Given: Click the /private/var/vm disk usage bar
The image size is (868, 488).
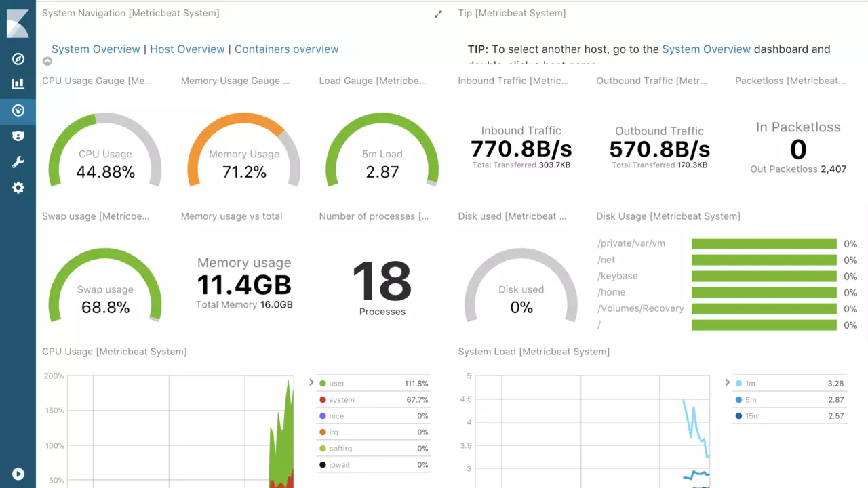Looking at the screenshot, I should point(764,244).
